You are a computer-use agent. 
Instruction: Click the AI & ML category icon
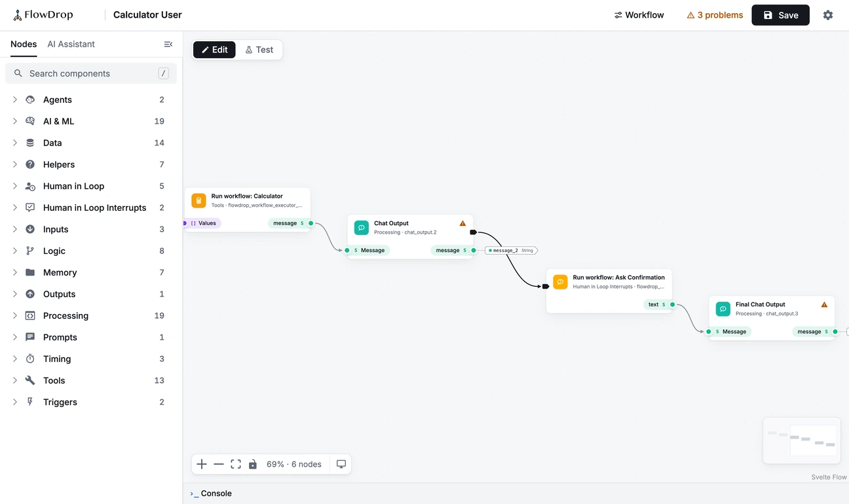(30, 121)
